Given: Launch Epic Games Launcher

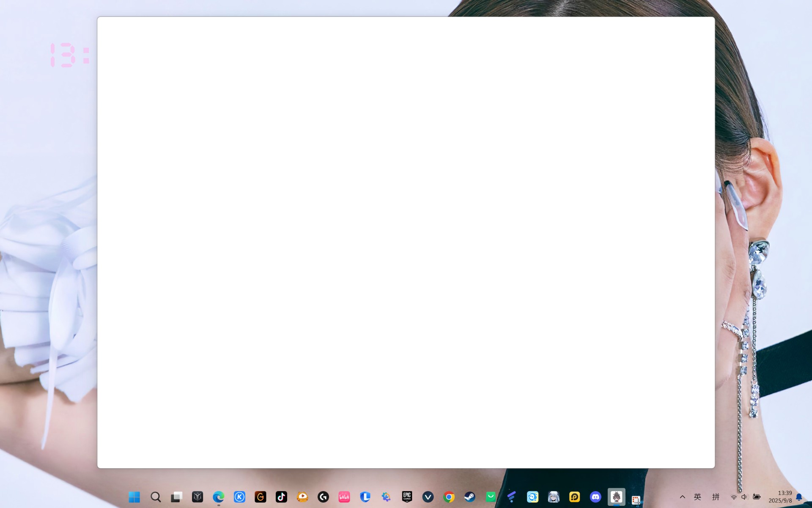Looking at the screenshot, I should pyautogui.click(x=407, y=497).
